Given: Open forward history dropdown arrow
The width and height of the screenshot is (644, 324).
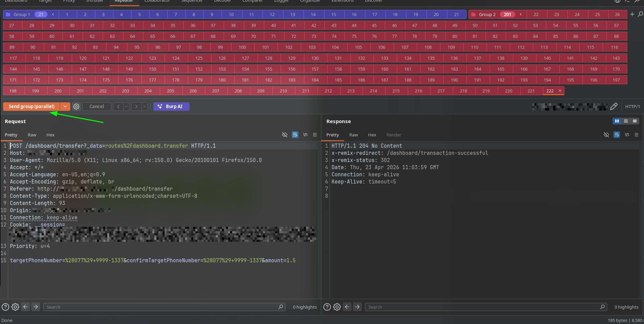Looking at the screenshot, I should tap(144, 106).
